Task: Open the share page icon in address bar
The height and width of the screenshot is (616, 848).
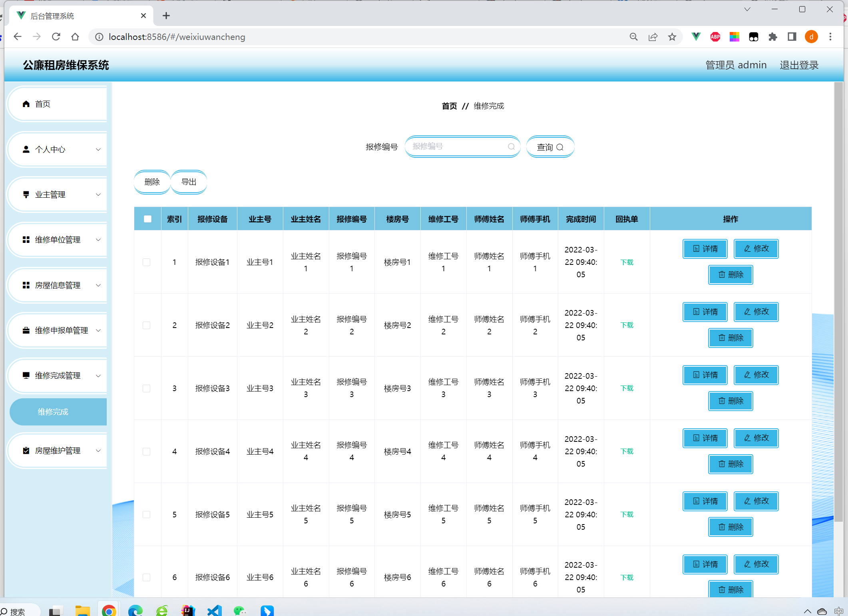Action: tap(653, 37)
